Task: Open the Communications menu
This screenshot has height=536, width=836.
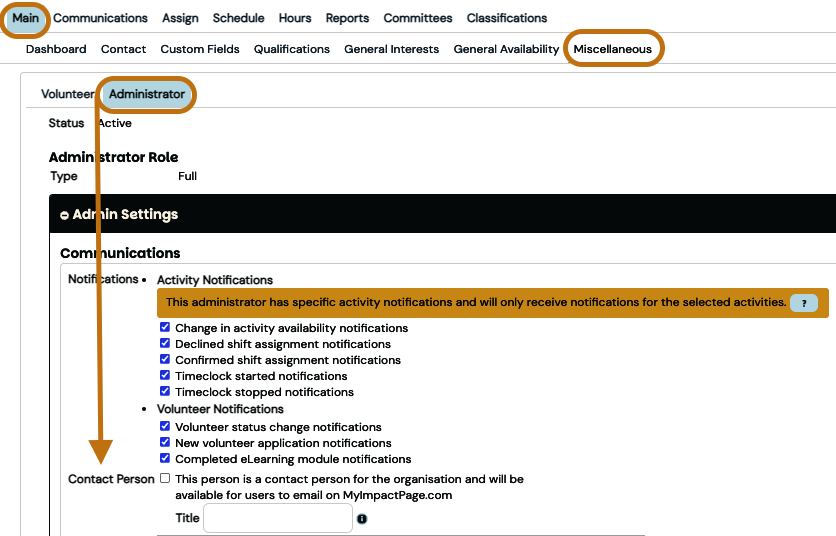Action: pos(100,18)
